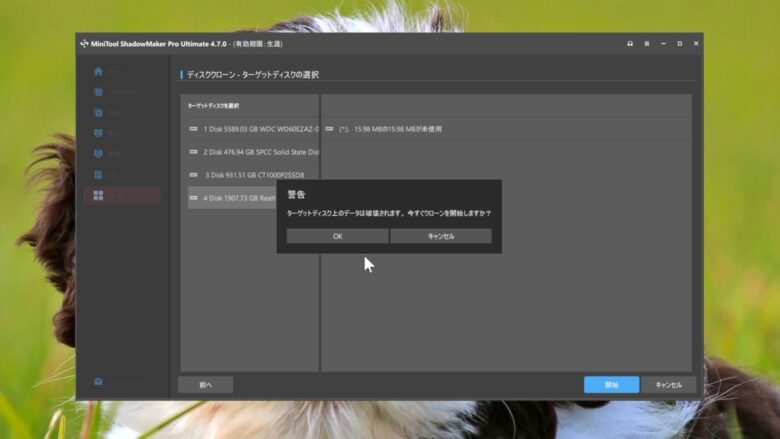Open the Logs sidebar icon

click(98, 175)
